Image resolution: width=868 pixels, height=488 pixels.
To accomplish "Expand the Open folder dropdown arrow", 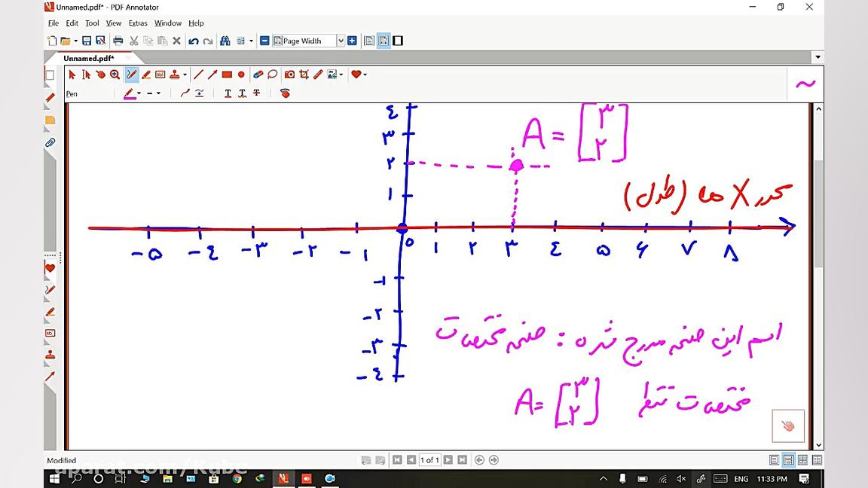I will click(x=75, y=41).
